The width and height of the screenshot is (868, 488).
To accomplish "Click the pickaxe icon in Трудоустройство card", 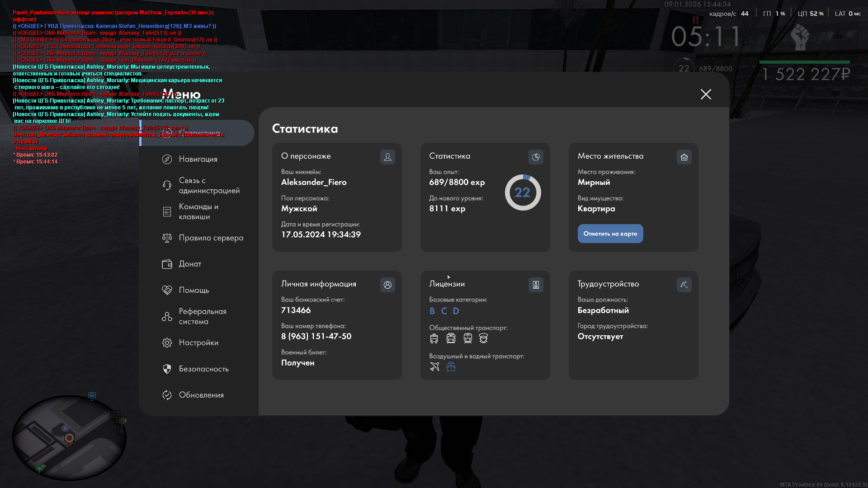I will pos(684,285).
